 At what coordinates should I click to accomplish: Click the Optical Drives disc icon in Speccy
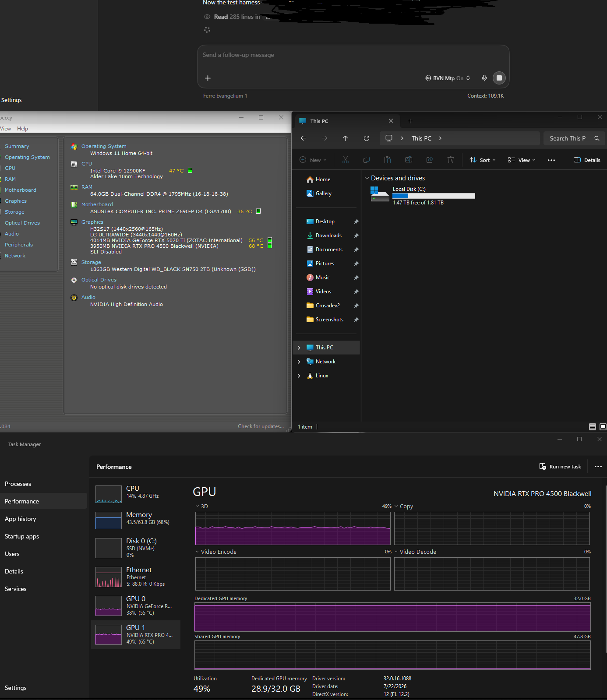(74, 280)
